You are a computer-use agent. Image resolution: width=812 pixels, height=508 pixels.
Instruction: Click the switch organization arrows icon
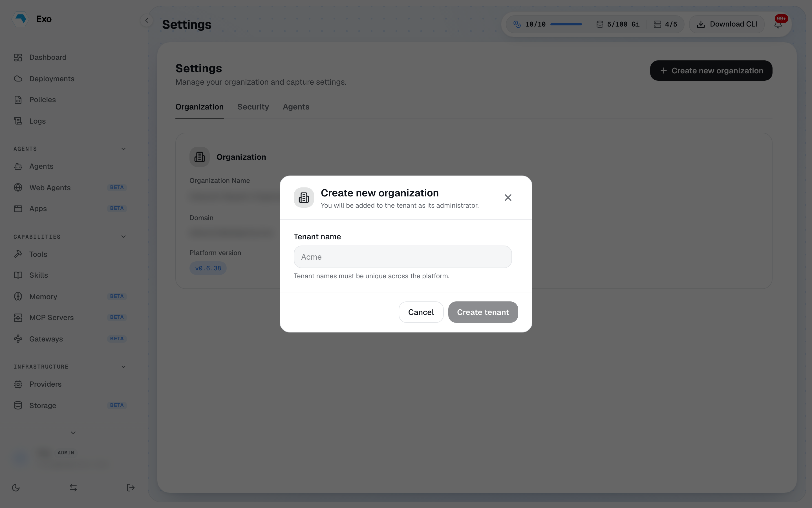pyautogui.click(x=73, y=487)
